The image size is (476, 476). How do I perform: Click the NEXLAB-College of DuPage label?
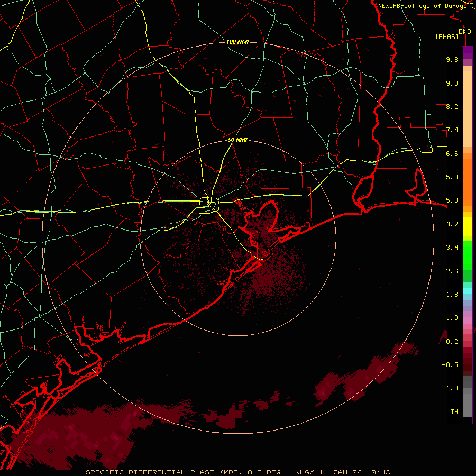pyautogui.click(x=422, y=6)
